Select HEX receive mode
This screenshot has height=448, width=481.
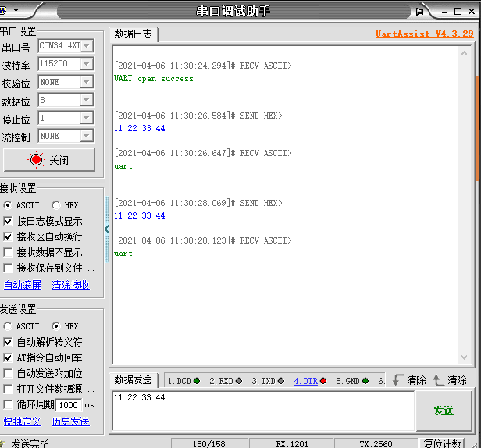[x=56, y=205]
